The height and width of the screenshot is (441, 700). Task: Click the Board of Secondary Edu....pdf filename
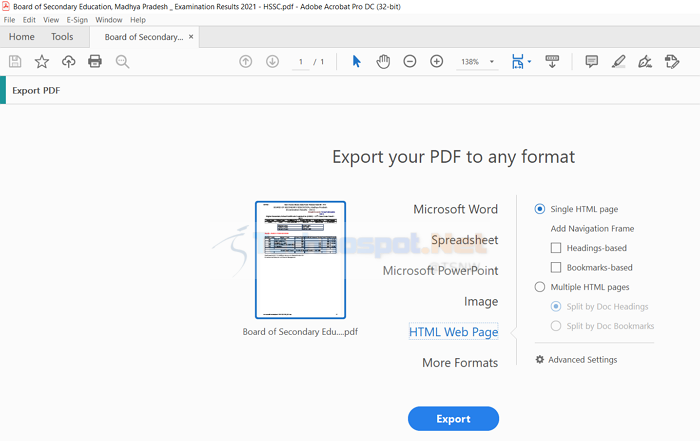[300, 332]
